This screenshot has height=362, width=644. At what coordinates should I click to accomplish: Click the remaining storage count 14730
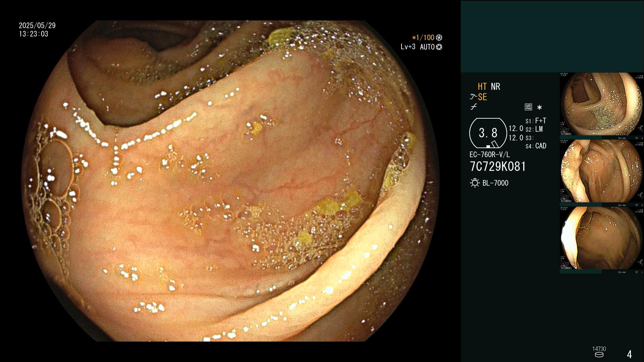click(599, 349)
